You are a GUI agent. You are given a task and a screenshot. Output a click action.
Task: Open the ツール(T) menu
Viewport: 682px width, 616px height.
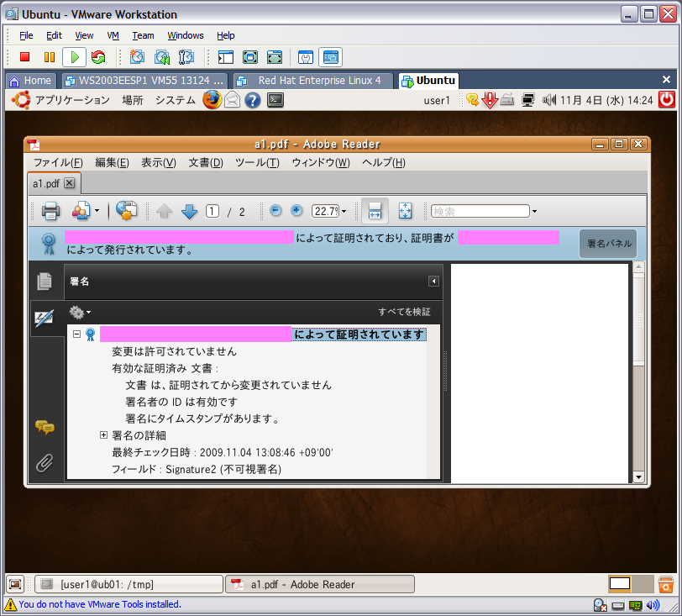tap(257, 163)
